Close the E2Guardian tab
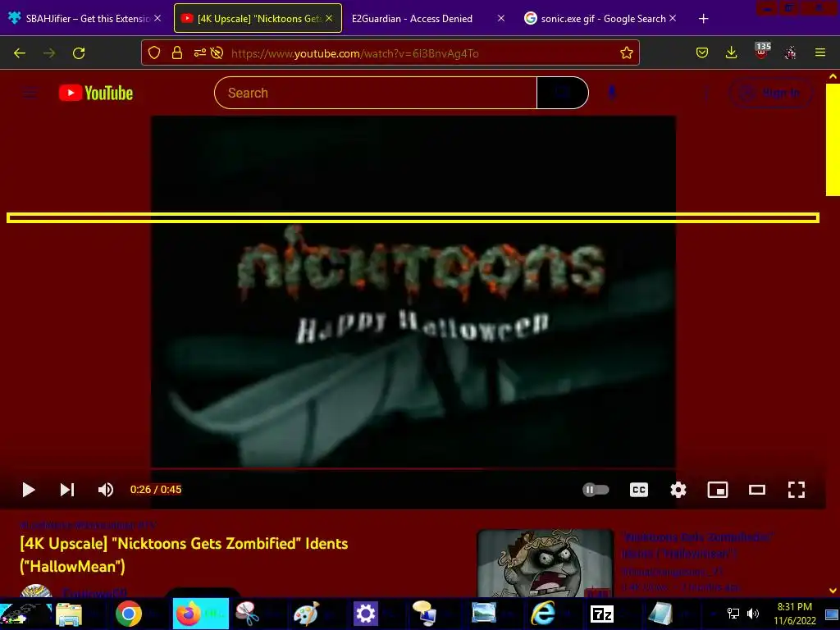This screenshot has width=840, height=630. 501,18
